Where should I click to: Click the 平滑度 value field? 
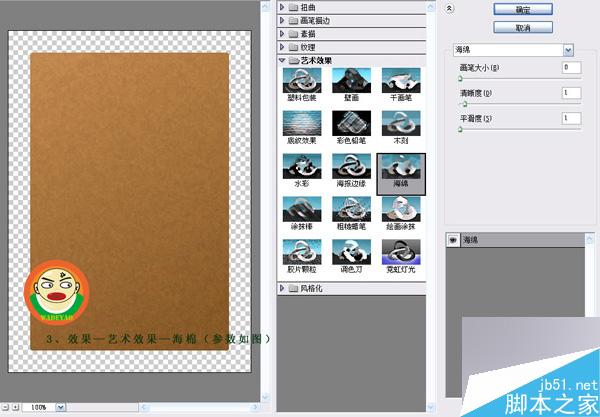coord(571,118)
